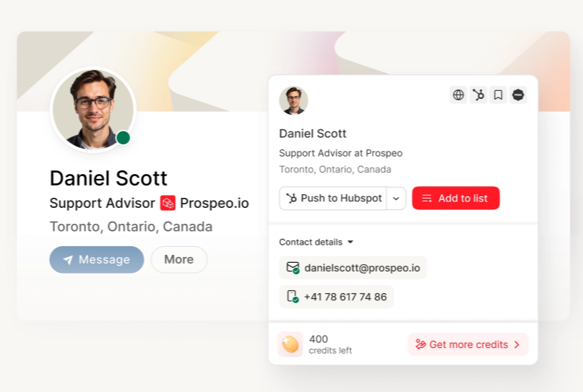Click the bookmark save icon
The width and height of the screenshot is (583, 392).
(x=498, y=95)
